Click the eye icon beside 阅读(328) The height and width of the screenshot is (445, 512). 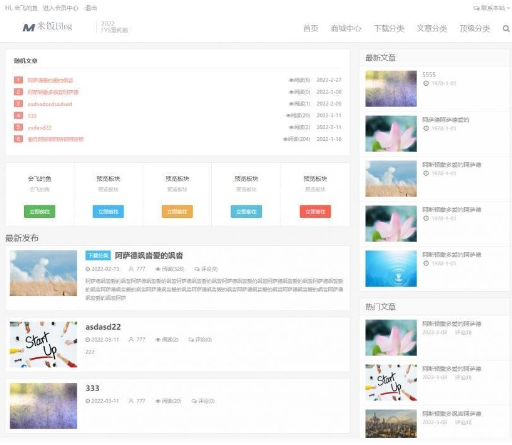click(x=158, y=269)
